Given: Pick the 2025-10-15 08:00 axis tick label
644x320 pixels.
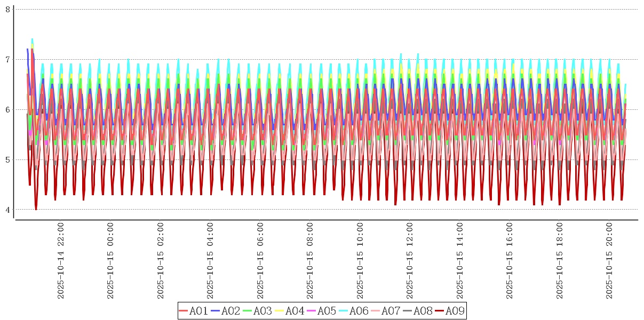Looking at the screenshot, I should tap(310, 261).
